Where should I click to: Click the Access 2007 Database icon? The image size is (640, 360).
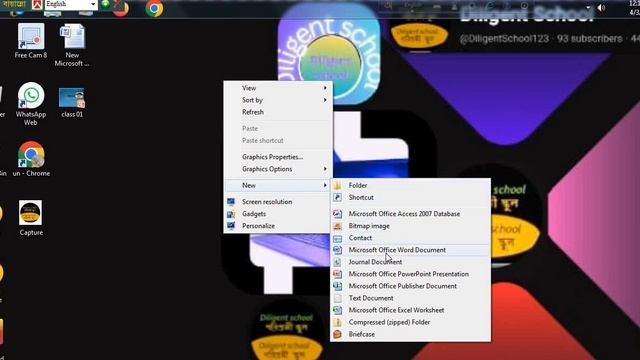pyautogui.click(x=338, y=213)
